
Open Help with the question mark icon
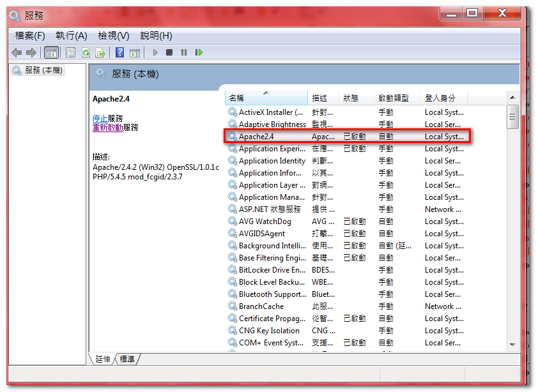click(x=119, y=52)
